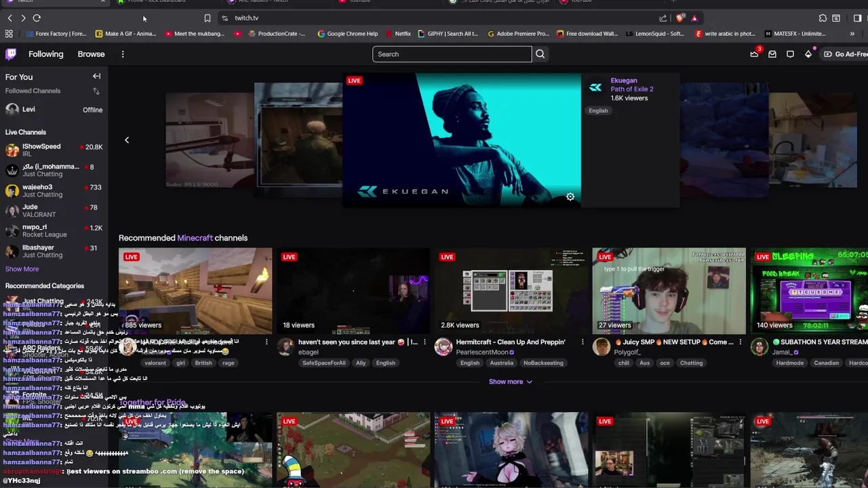Expand Show More under Live Channels
The width and height of the screenshot is (868, 488).
click(22, 269)
